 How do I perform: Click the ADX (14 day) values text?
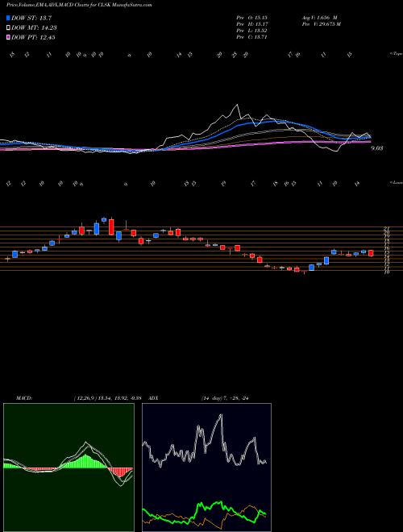click(225, 398)
